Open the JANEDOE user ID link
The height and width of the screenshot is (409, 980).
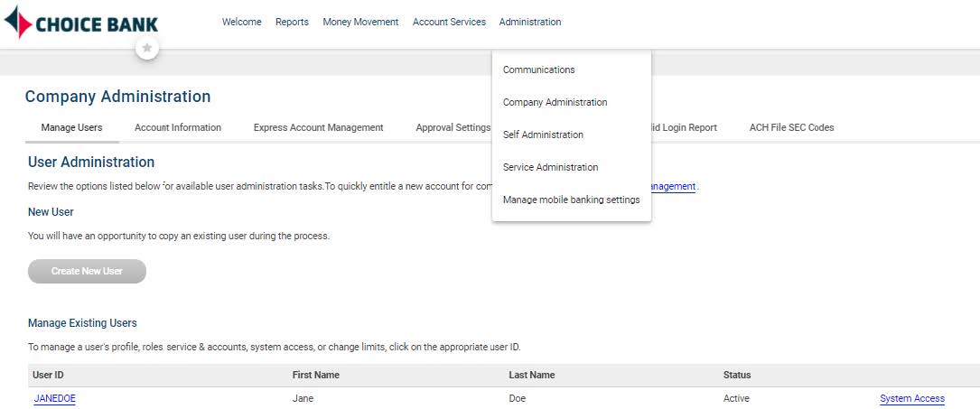[x=54, y=398]
